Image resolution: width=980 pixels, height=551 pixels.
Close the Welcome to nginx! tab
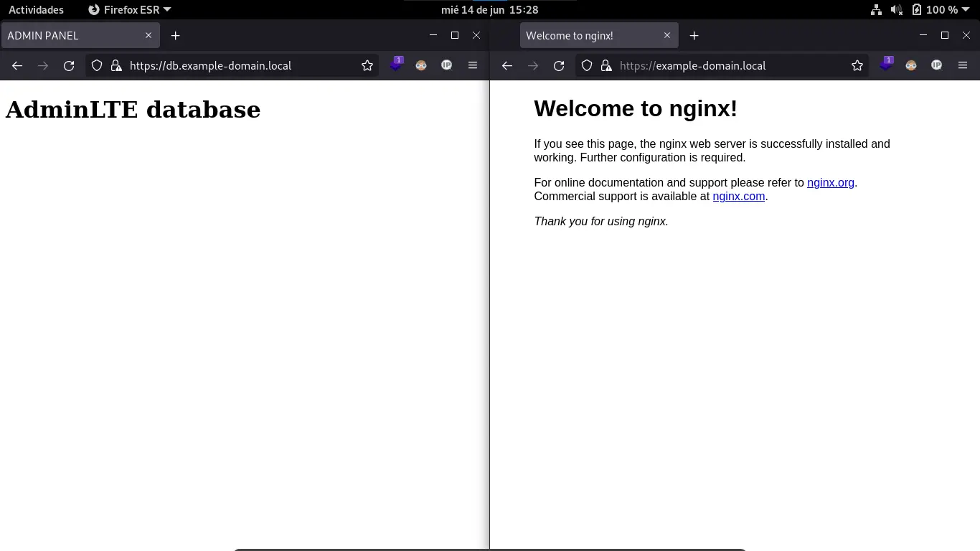tap(667, 35)
